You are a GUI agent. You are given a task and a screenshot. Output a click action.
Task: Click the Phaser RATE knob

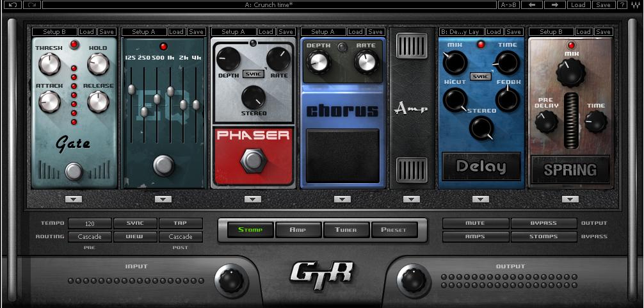coord(278,59)
